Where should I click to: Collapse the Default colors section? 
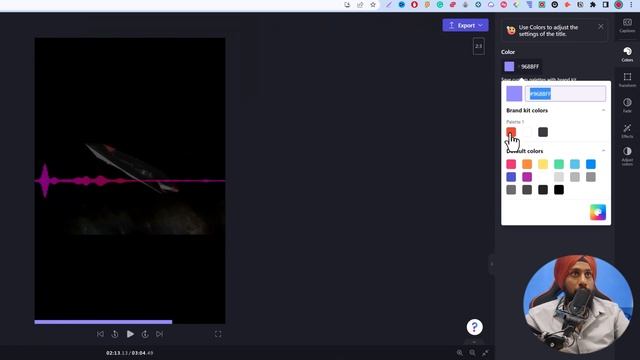(603, 151)
